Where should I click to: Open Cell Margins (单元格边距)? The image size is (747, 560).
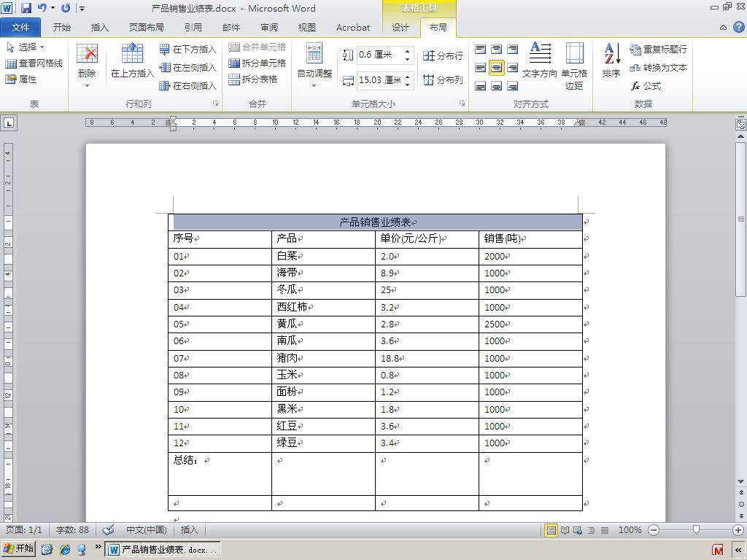coord(574,66)
